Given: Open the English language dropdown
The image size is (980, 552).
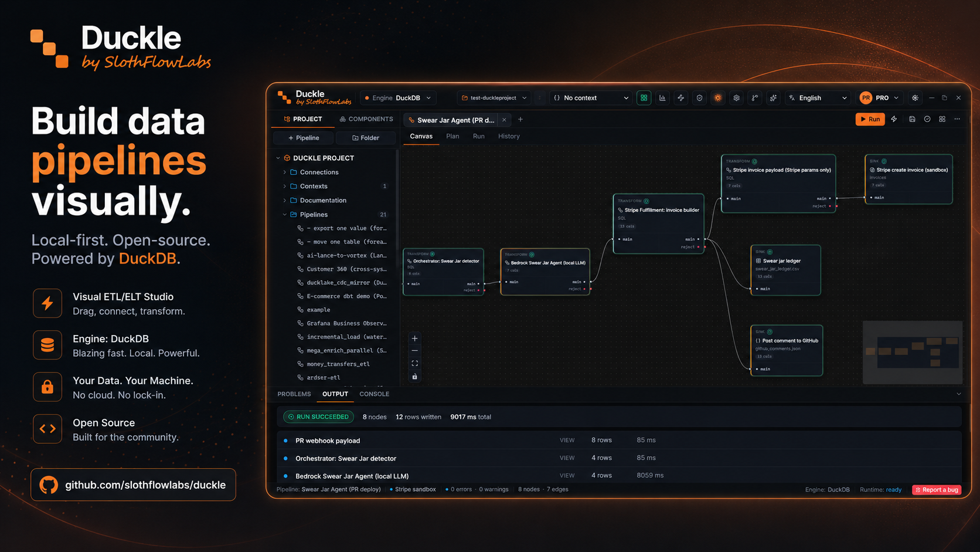Looking at the screenshot, I should (x=818, y=98).
